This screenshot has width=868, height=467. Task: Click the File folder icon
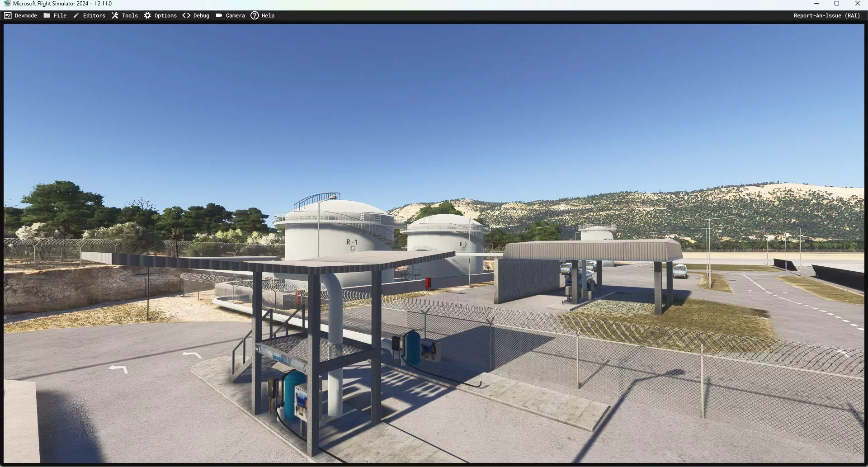coord(47,15)
